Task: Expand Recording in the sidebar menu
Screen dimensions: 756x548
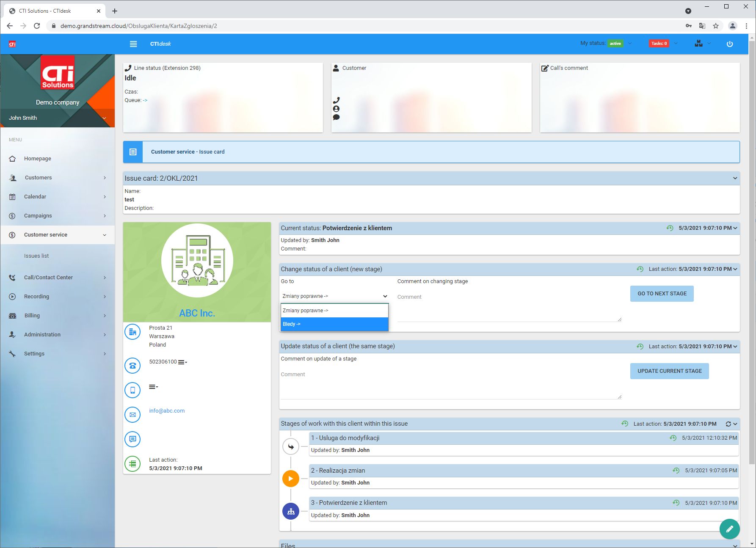Action: coord(58,297)
